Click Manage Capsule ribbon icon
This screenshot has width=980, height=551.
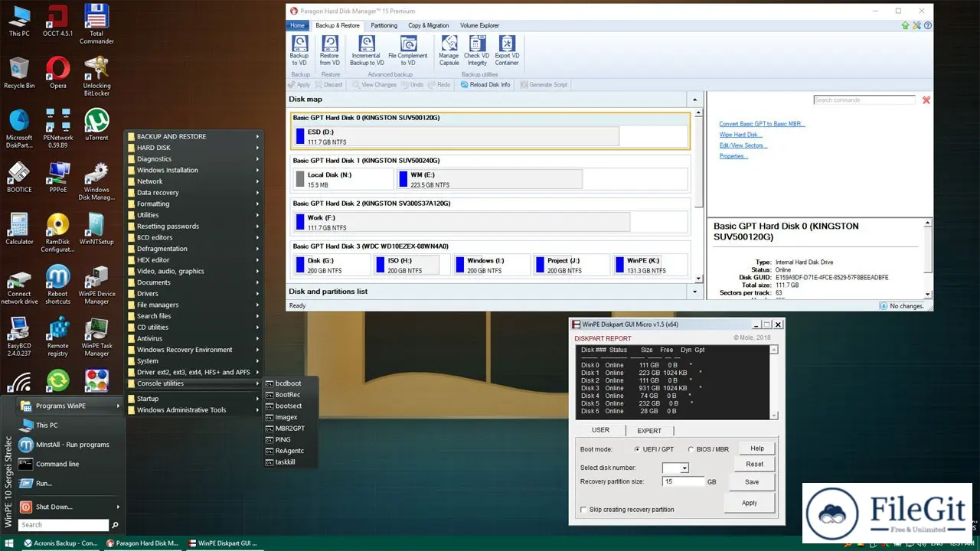pyautogui.click(x=449, y=51)
